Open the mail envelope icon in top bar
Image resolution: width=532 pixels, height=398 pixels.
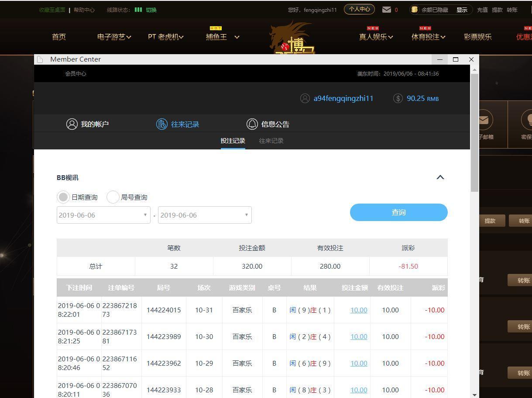tap(387, 10)
